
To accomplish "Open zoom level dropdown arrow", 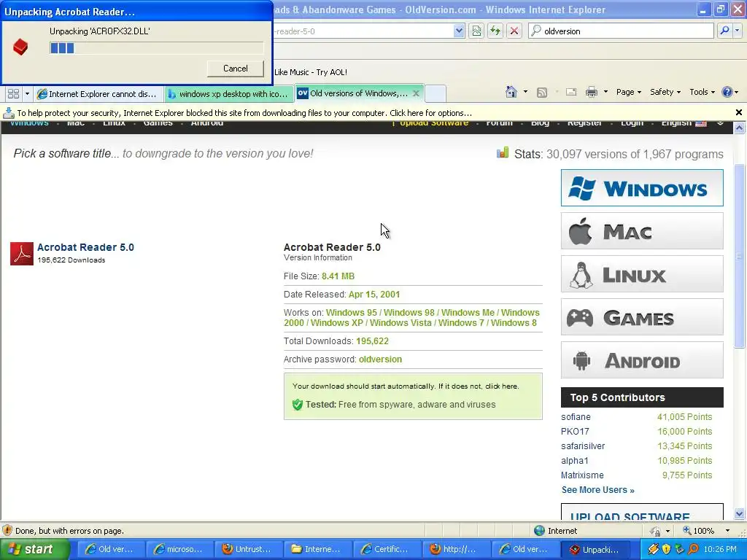I will coord(727,531).
